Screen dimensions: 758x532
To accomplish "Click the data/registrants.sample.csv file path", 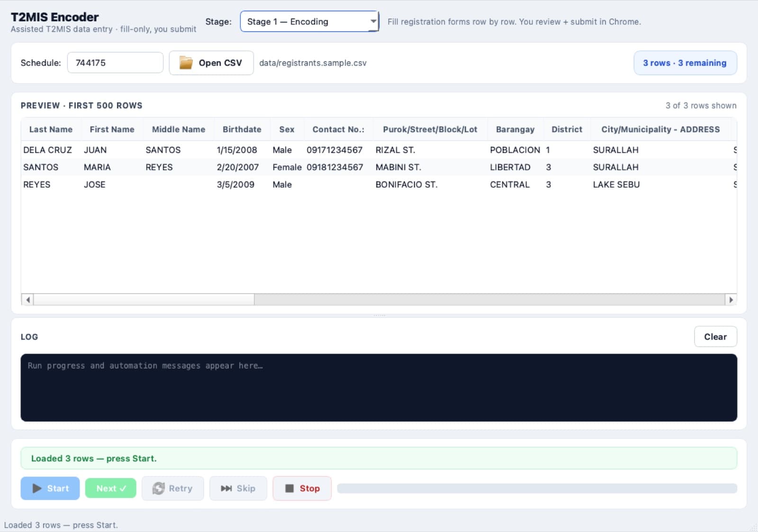I will pos(313,63).
